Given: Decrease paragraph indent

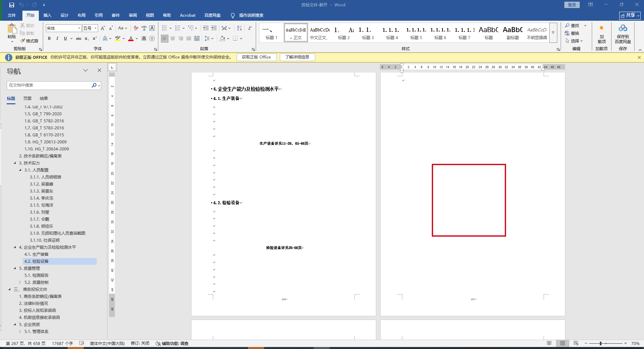Looking at the screenshot, I should click(x=206, y=28).
